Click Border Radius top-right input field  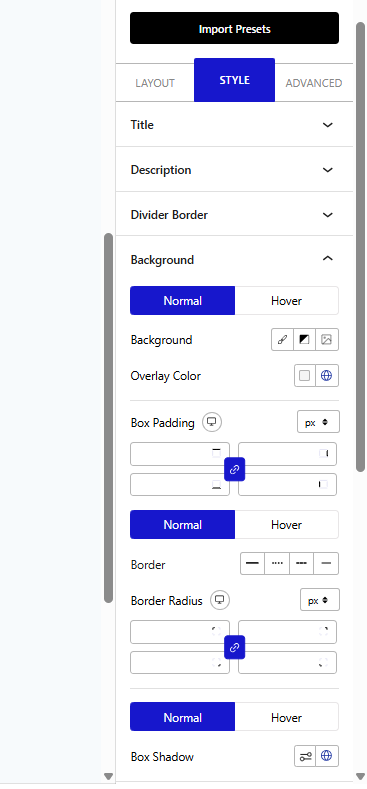point(287,632)
